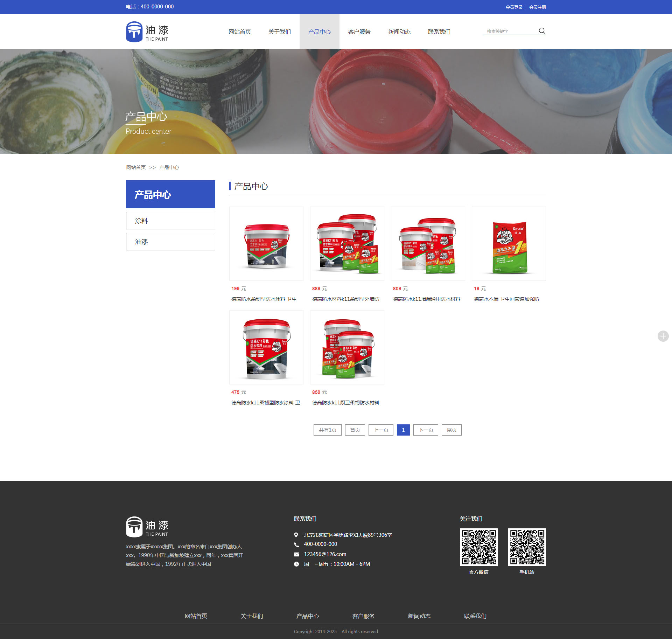Click the 下一页 pagination button
672x639 pixels.
click(x=426, y=430)
